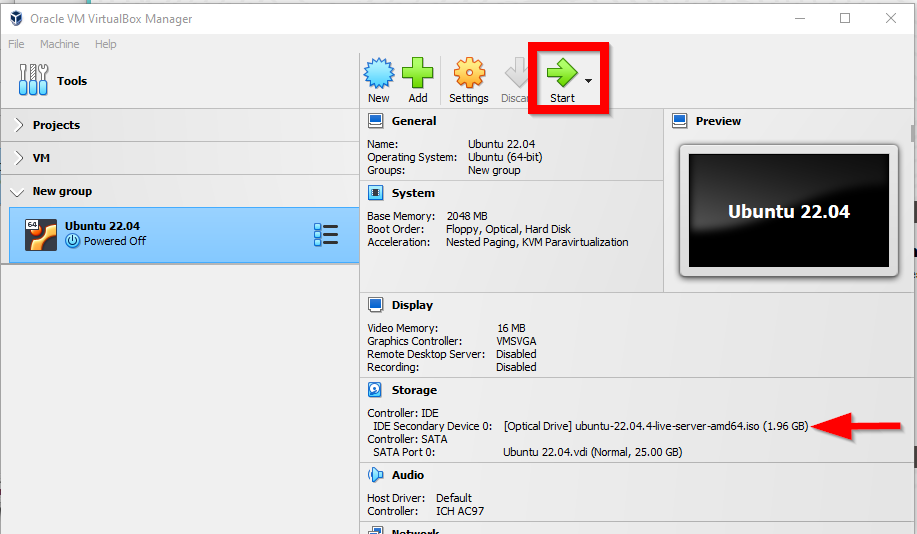The height and width of the screenshot is (534, 917).
Task: Open the Display section heading link
Action: (412, 305)
